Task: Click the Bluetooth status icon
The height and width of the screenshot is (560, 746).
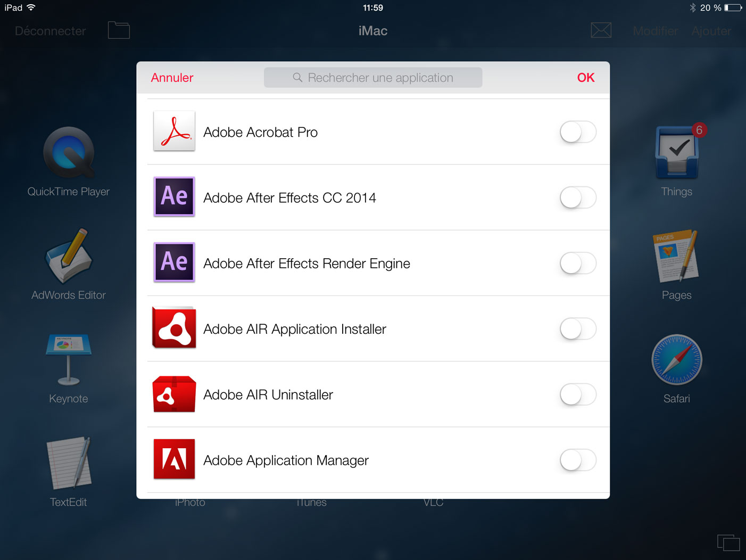Action: pyautogui.click(x=692, y=7)
